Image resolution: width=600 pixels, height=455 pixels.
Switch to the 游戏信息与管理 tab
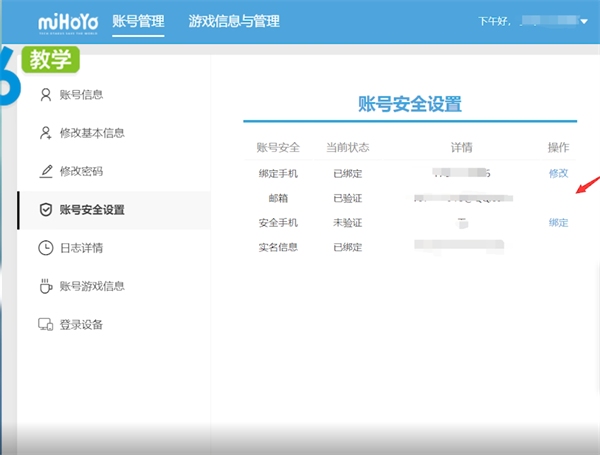(x=234, y=21)
